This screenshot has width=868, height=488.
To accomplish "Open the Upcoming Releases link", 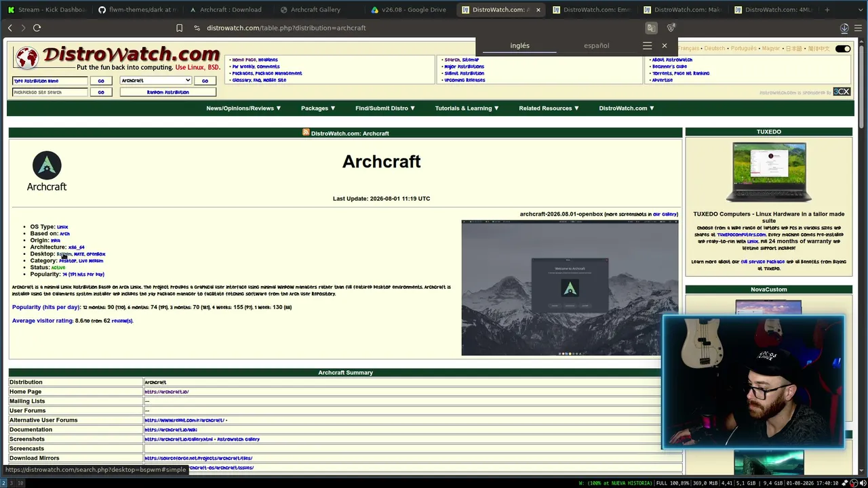I will (x=465, y=80).
